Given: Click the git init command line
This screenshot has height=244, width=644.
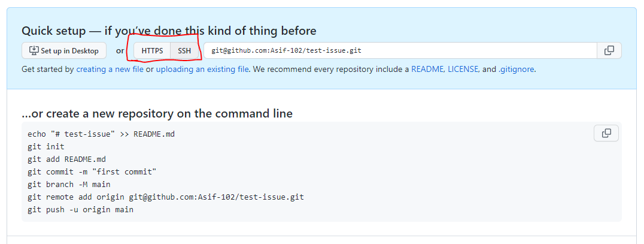Looking at the screenshot, I should [x=46, y=146].
